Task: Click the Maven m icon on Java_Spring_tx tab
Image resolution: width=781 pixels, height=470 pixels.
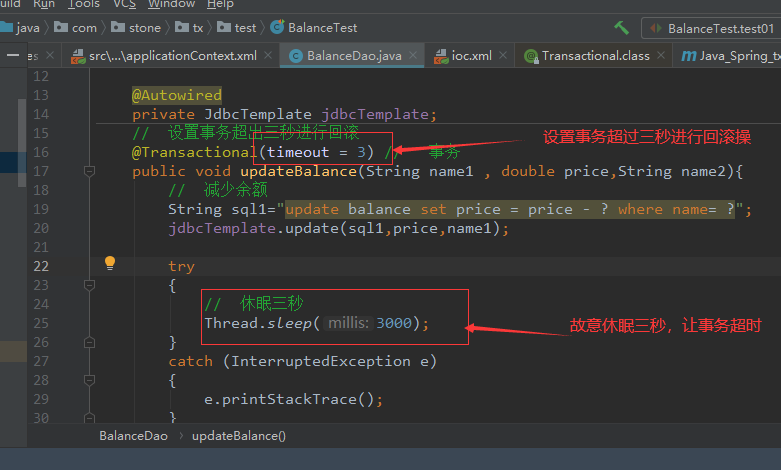Action: point(688,56)
